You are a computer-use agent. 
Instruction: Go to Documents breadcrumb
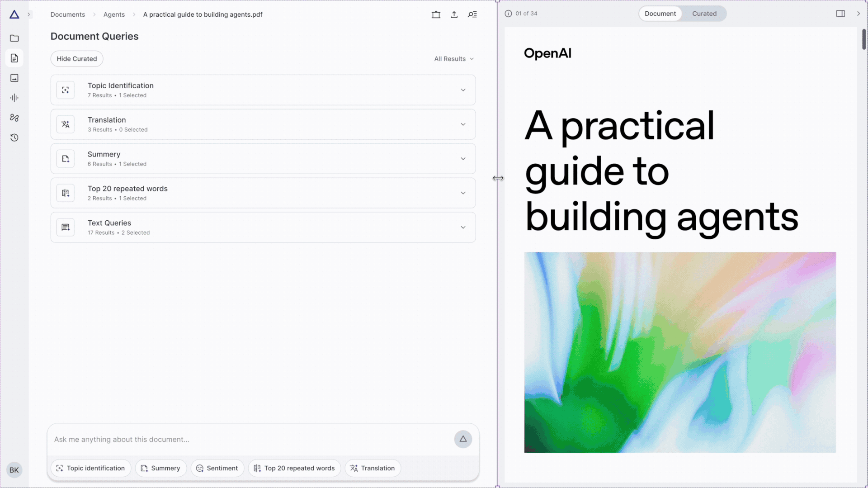[x=68, y=14]
